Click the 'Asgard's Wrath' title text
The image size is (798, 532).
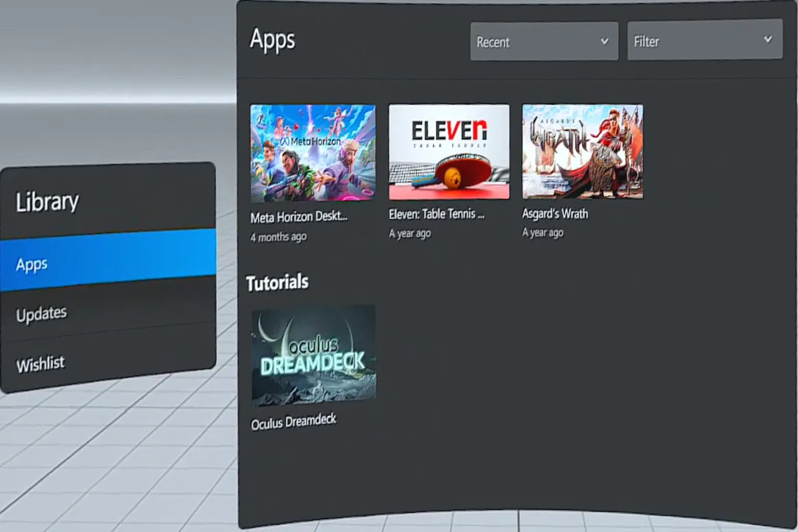click(555, 214)
